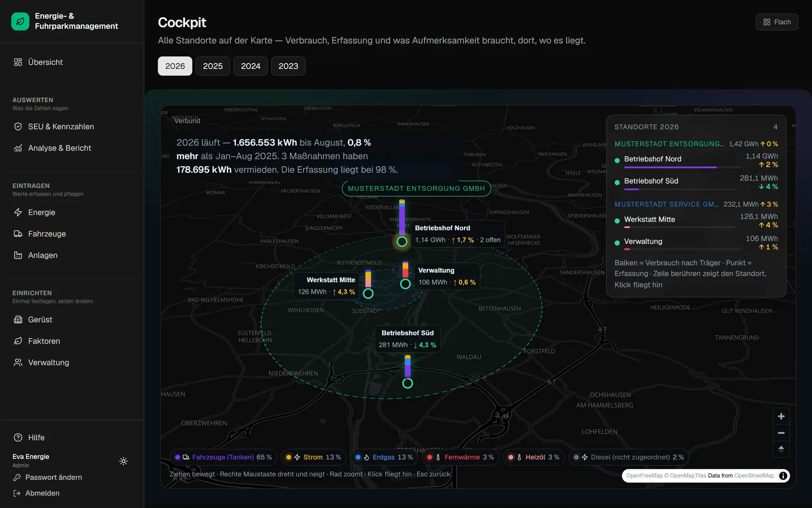
Task: Toggle Erdgas 13 % legend chip
Action: coord(384,457)
